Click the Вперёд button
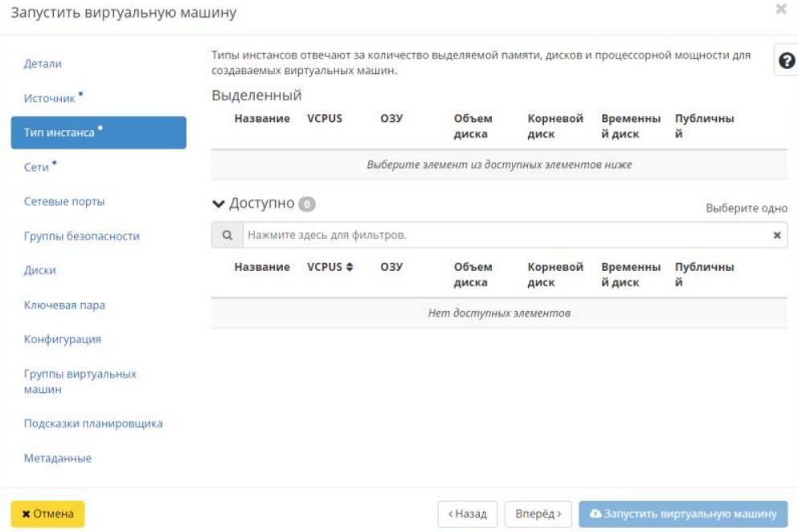 538,514
